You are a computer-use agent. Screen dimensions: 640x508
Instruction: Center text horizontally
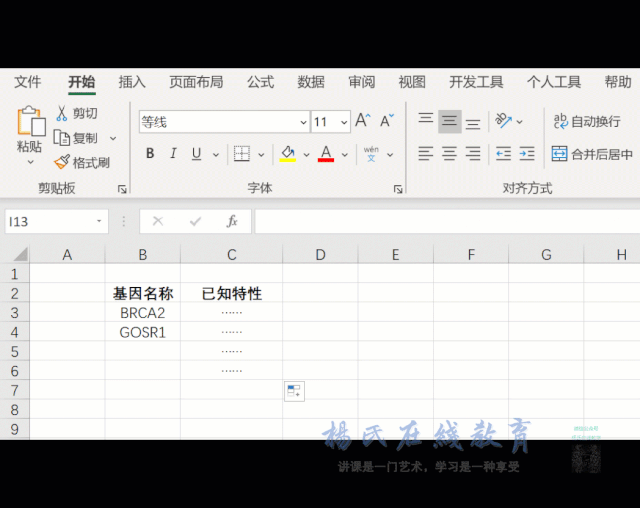(449, 154)
